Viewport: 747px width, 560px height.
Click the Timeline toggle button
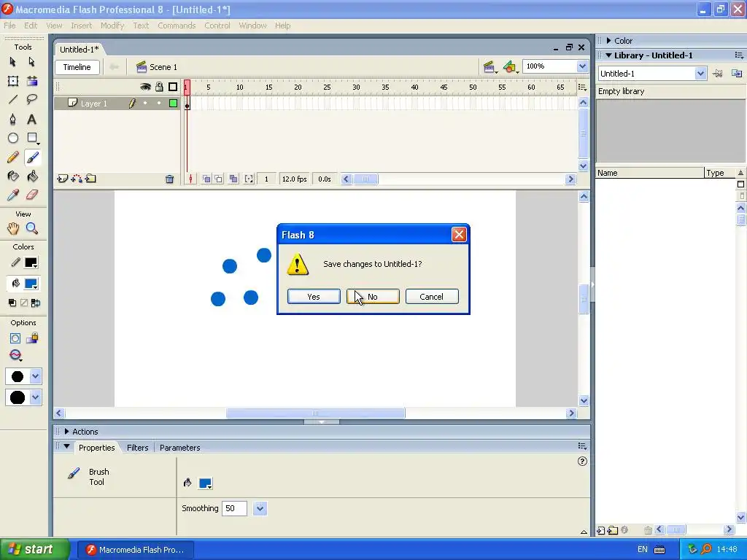77,67
